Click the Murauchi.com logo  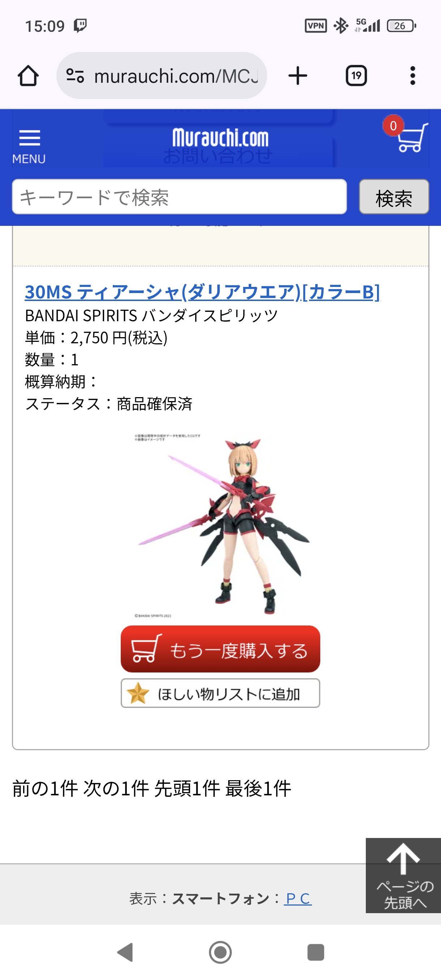point(220,137)
